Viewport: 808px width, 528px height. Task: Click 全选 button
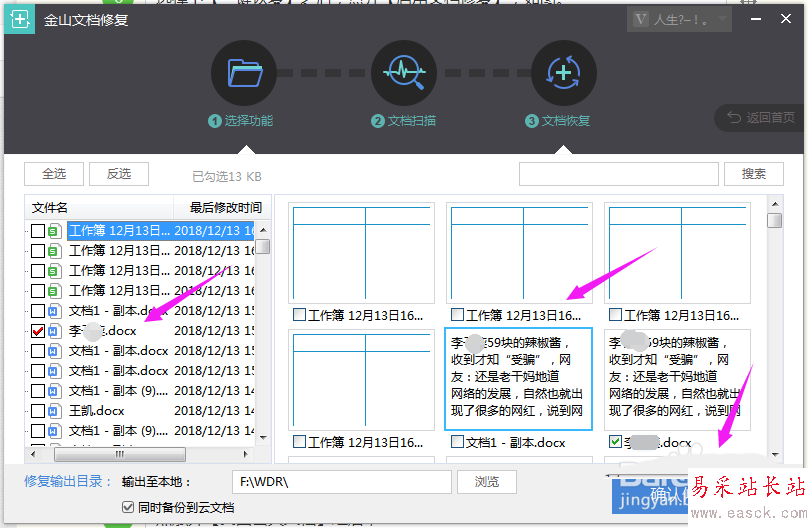tap(54, 174)
